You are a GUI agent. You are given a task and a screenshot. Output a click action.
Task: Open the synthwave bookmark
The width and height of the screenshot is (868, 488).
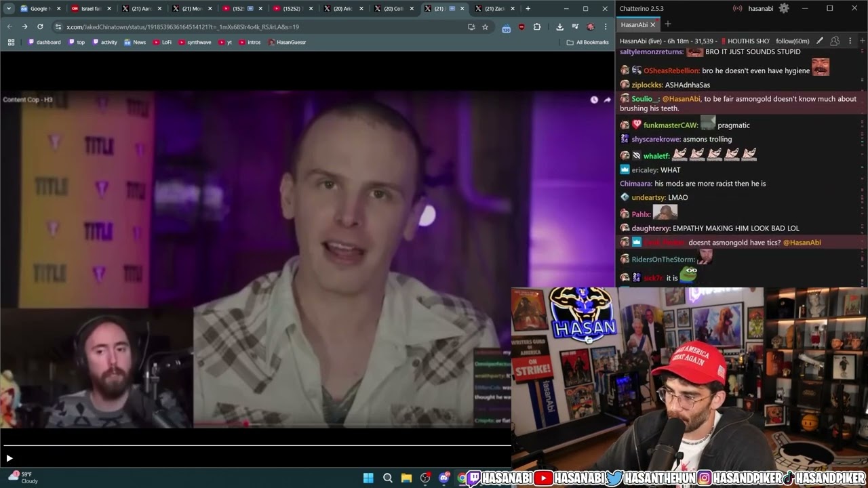click(195, 42)
